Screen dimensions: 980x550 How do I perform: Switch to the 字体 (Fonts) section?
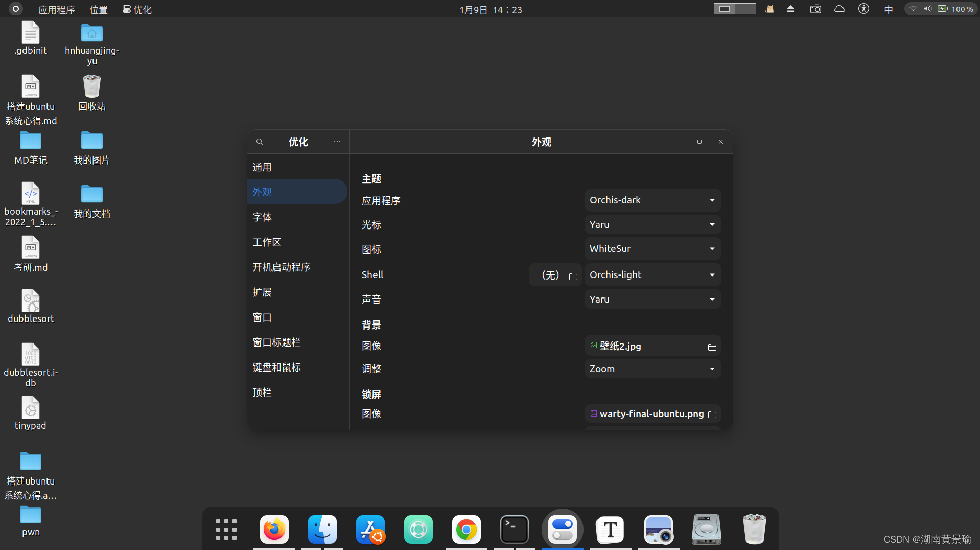pos(262,217)
